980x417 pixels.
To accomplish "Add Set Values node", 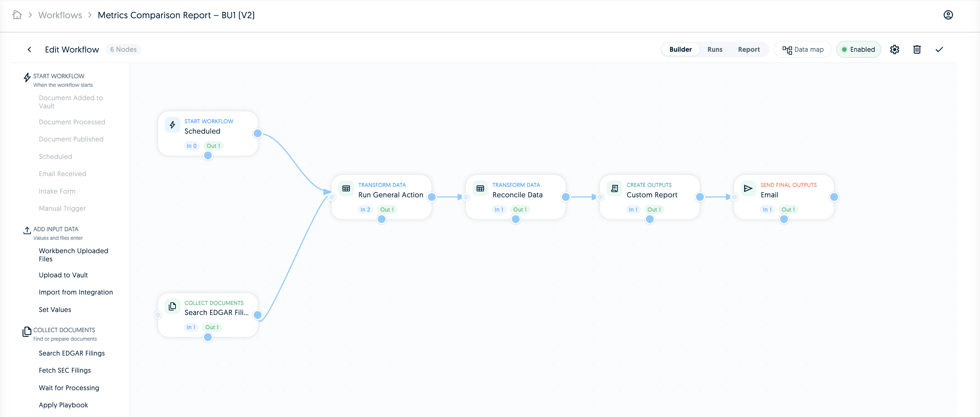I will tap(55, 309).
